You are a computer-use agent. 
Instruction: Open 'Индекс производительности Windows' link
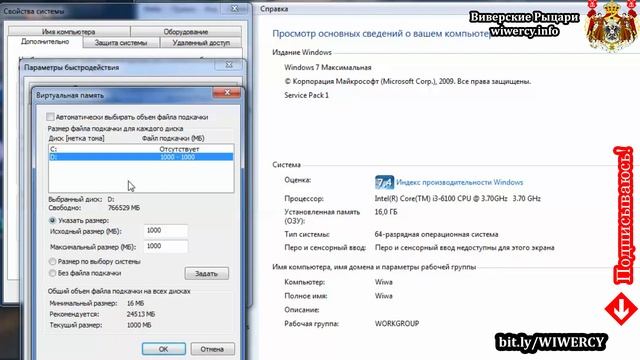click(460, 182)
